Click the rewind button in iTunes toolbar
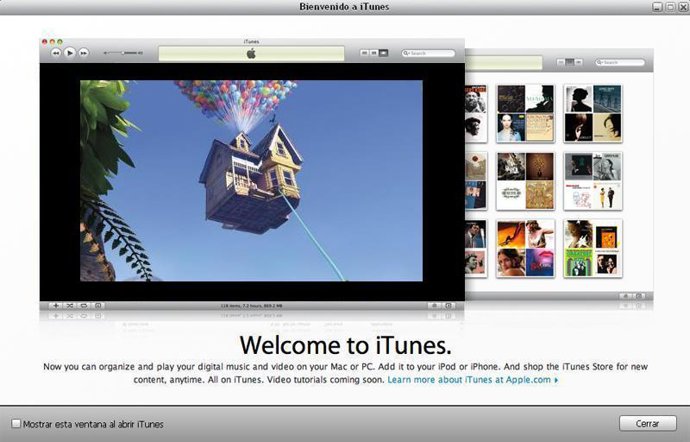This screenshot has height=442, width=690. (56, 53)
